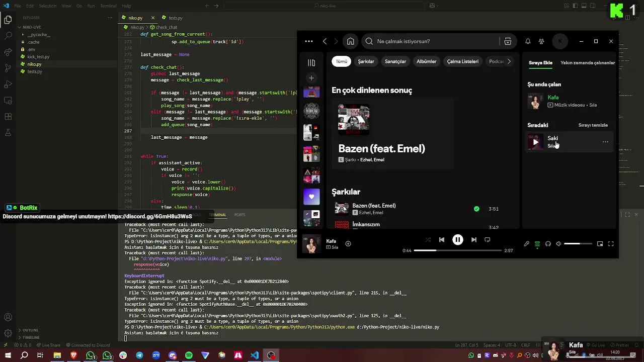The width and height of the screenshot is (644, 362).
Task: Seek in the song progress bar
Action: point(457,250)
